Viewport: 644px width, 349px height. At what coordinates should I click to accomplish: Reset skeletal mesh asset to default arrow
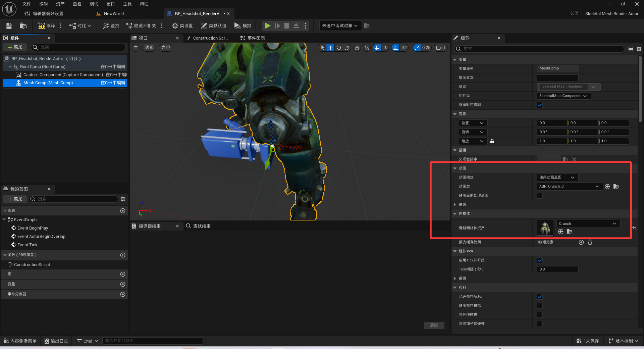tap(634, 228)
